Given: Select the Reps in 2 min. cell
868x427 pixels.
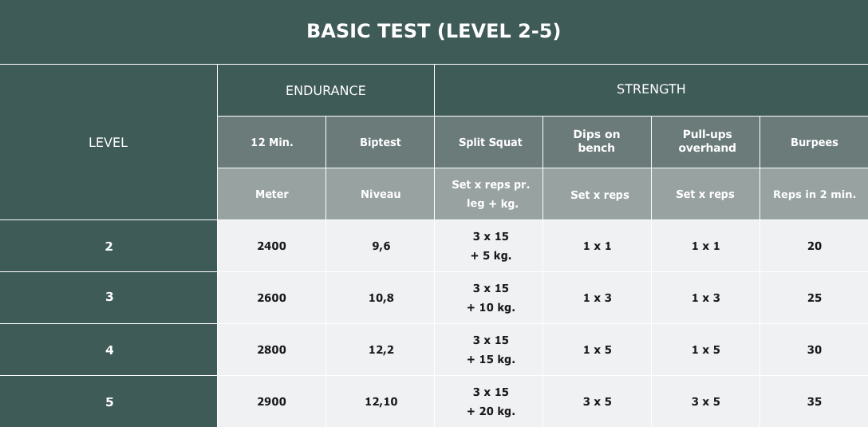Looking at the screenshot, I should [x=814, y=194].
